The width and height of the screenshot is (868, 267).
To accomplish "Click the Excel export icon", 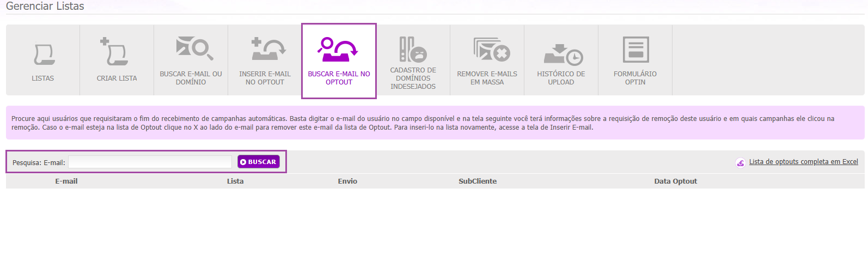I will point(741,162).
